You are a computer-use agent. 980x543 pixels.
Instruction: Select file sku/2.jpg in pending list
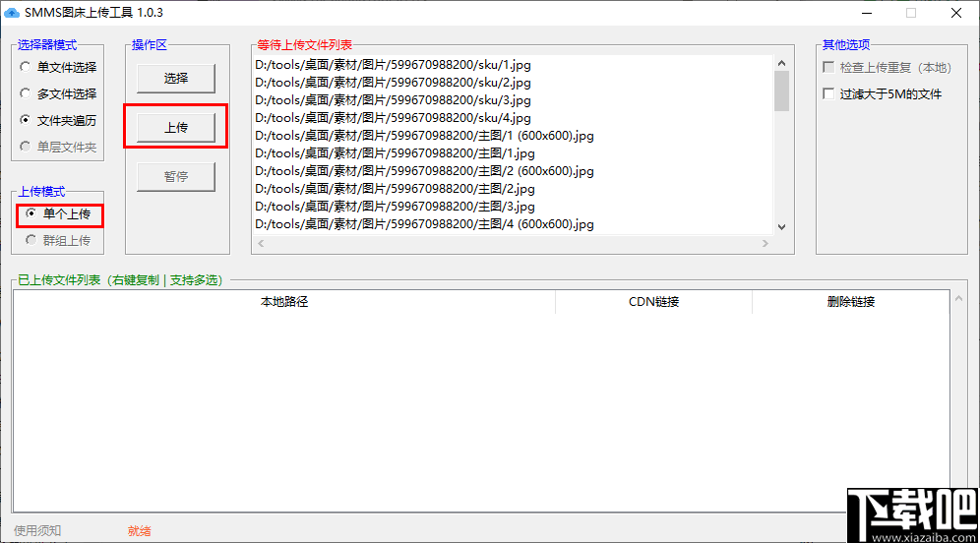pos(394,83)
